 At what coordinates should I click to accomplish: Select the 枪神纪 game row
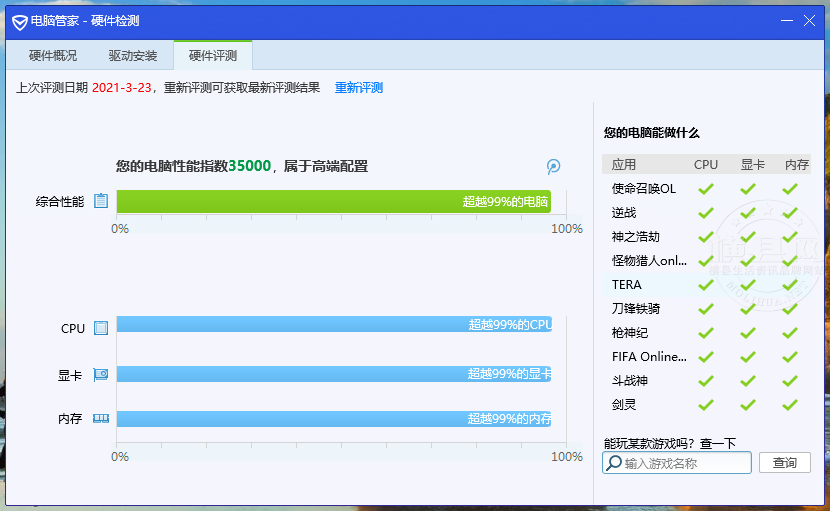pos(706,333)
